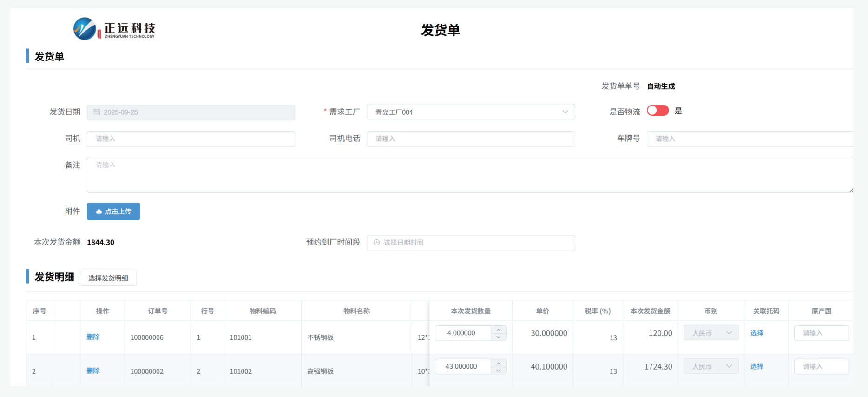Click 选择 for 关联托码 in row 1
Viewport: 868px width, 397px height.
pyautogui.click(x=756, y=333)
